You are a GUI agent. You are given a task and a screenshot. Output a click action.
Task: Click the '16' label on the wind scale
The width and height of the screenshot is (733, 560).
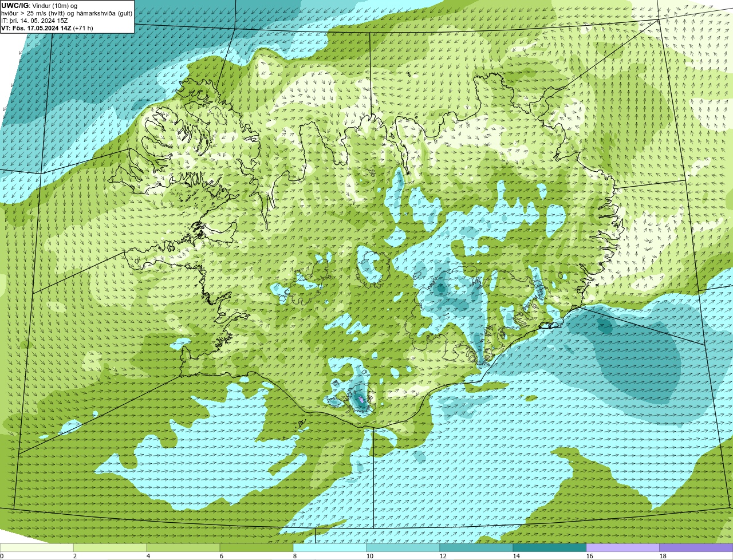coord(590,556)
